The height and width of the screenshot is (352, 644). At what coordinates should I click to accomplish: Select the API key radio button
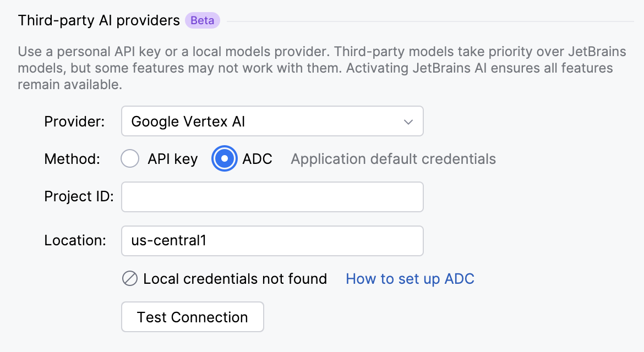pyautogui.click(x=130, y=158)
